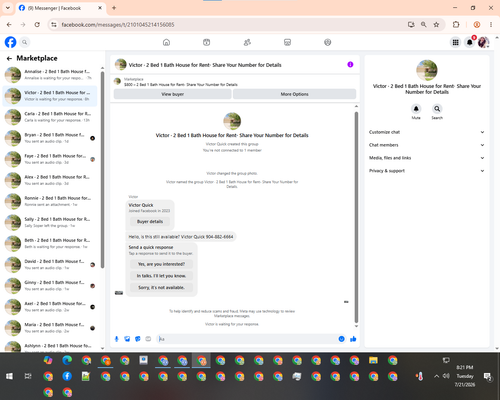Click the Chrome address bar URL
The height and width of the screenshot is (400, 500).
pyautogui.click(x=118, y=25)
